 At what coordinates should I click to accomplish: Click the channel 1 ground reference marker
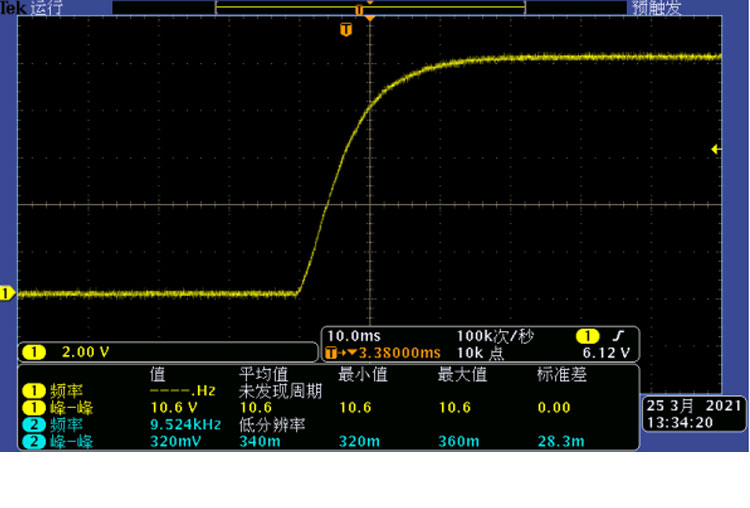(x=7, y=293)
